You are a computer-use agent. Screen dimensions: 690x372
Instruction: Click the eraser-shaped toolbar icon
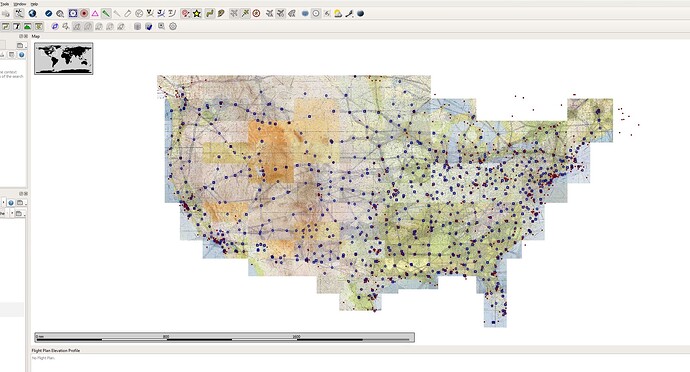click(128, 14)
